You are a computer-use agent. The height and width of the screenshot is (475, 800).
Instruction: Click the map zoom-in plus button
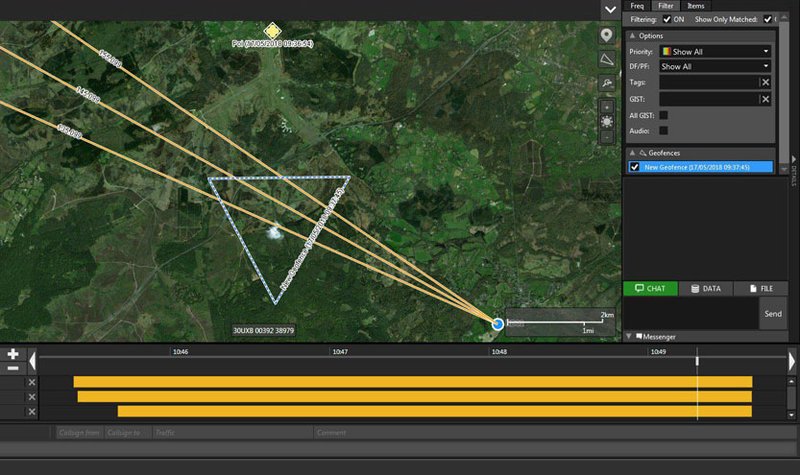pos(607,105)
